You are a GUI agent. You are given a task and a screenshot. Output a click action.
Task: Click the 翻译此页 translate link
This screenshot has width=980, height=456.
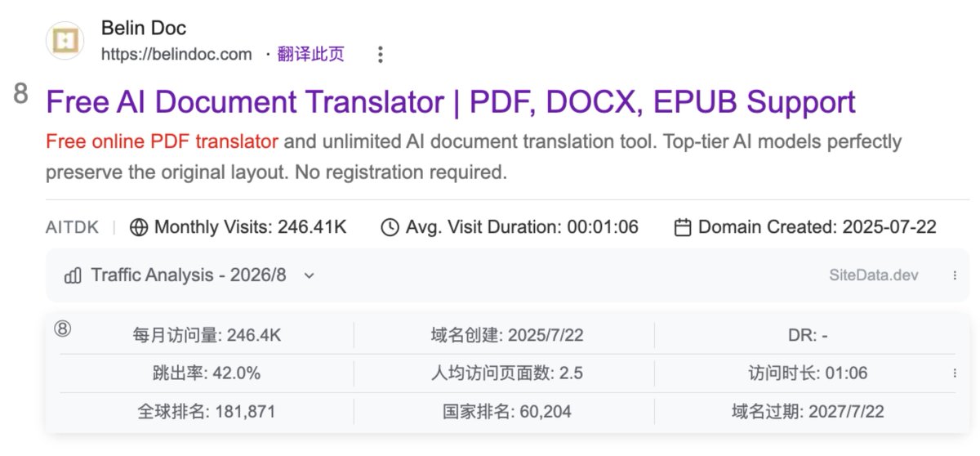(311, 55)
